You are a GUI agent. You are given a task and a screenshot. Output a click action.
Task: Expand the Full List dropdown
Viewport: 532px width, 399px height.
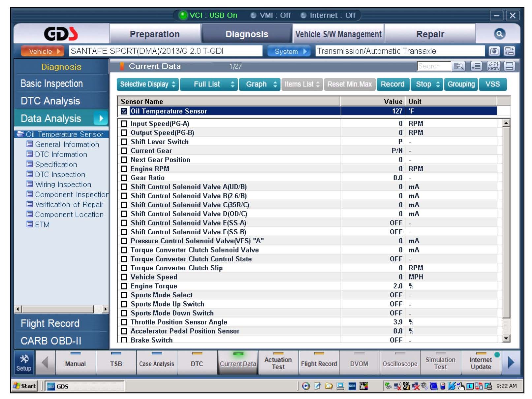[x=209, y=84]
